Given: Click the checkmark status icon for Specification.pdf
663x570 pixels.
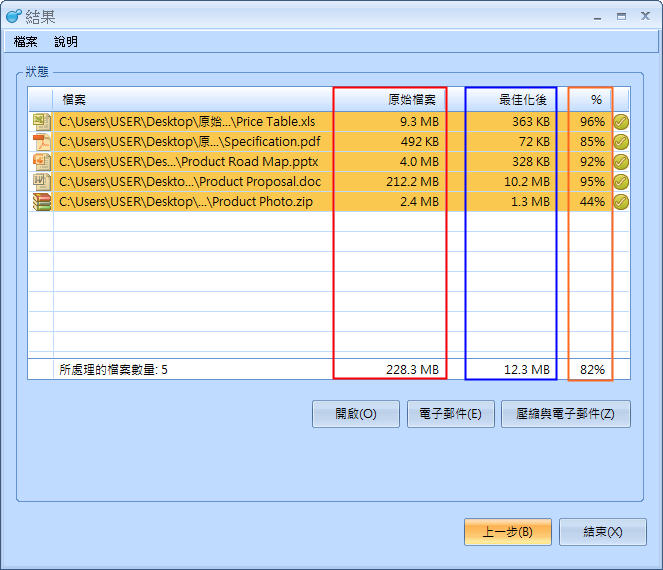Looking at the screenshot, I should (621, 142).
